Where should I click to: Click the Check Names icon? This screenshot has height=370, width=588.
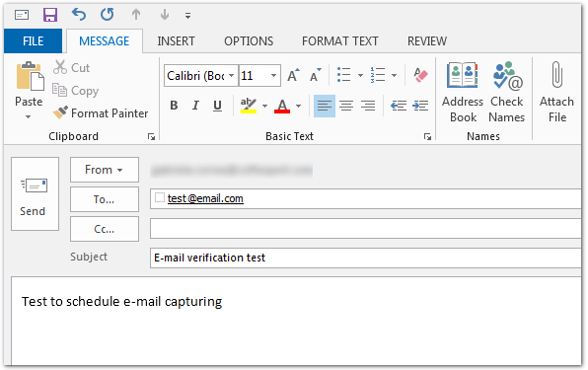click(x=507, y=75)
